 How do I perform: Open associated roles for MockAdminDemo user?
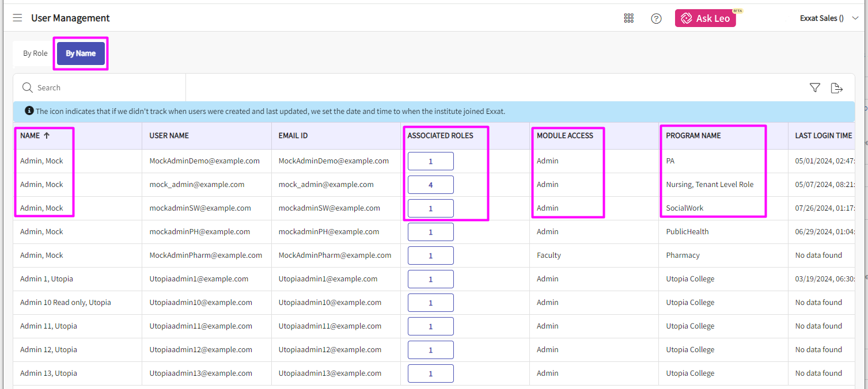pos(430,161)
